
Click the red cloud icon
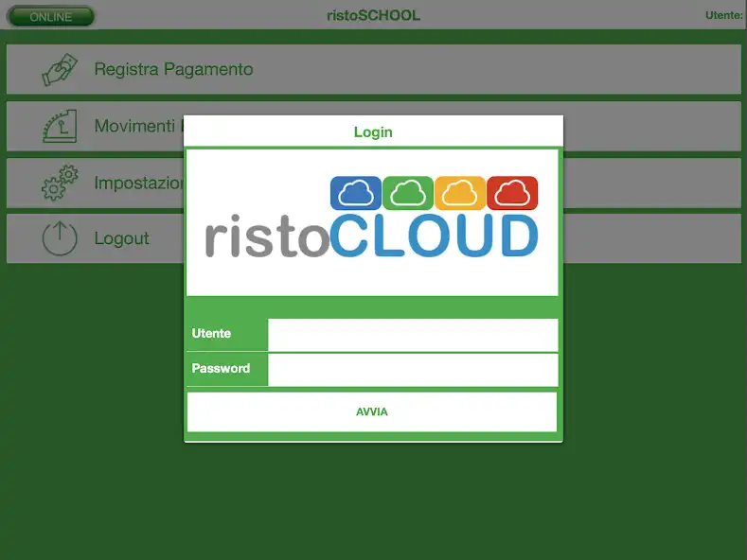click(x=512, y=193)
